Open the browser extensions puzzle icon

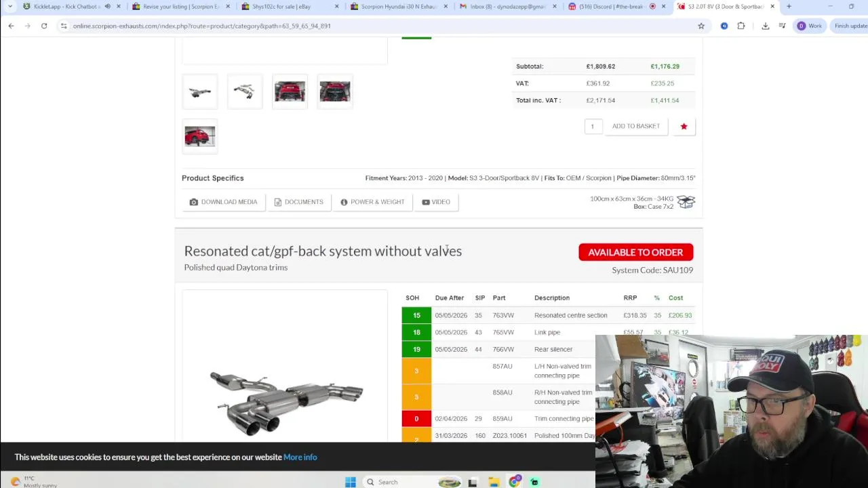(x=741, y=26)
